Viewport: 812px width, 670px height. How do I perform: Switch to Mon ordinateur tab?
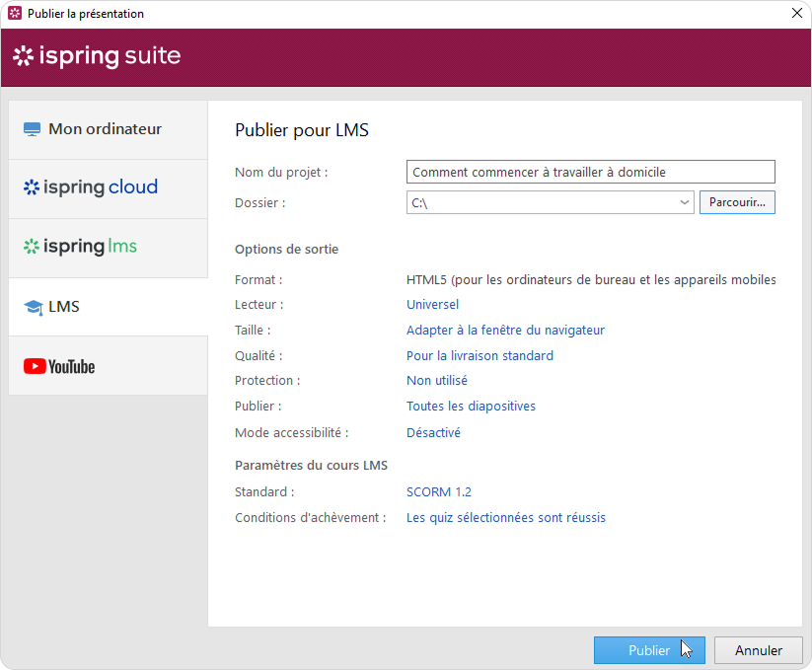(x=105, y=129)
